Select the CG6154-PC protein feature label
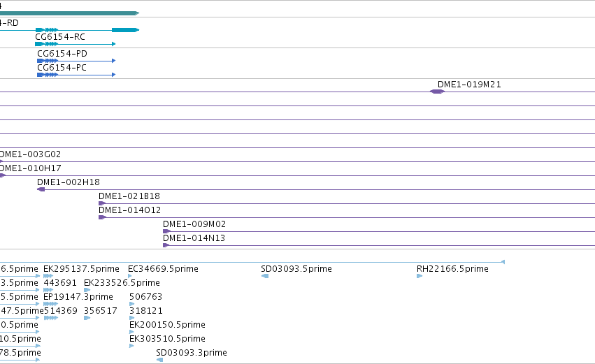 point(62,68)
